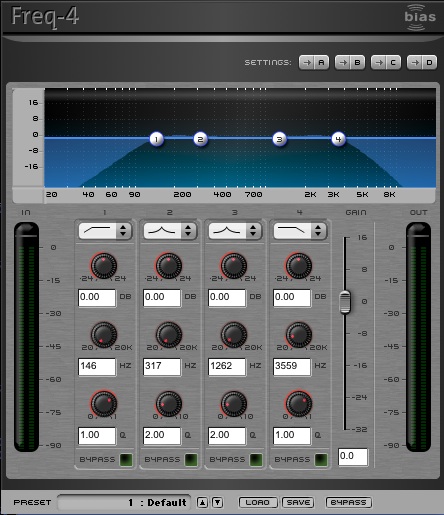This screenshot has height=515, width=444.
Task: Toggle band 1 bypass light
Action: pyautogui.click(x=126, y=460)
